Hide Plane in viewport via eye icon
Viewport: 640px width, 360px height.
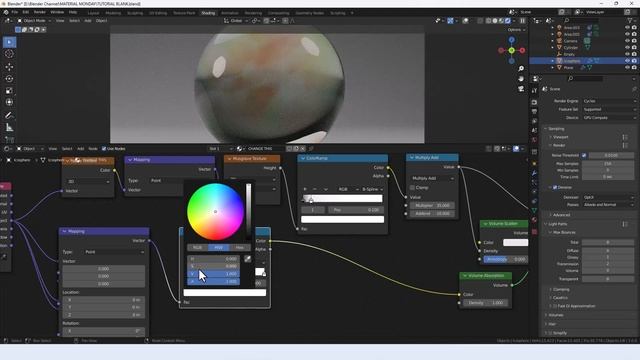627,67
